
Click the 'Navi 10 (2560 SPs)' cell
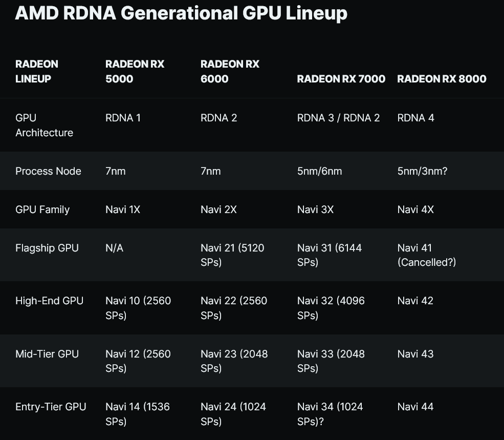pos(138,308)
